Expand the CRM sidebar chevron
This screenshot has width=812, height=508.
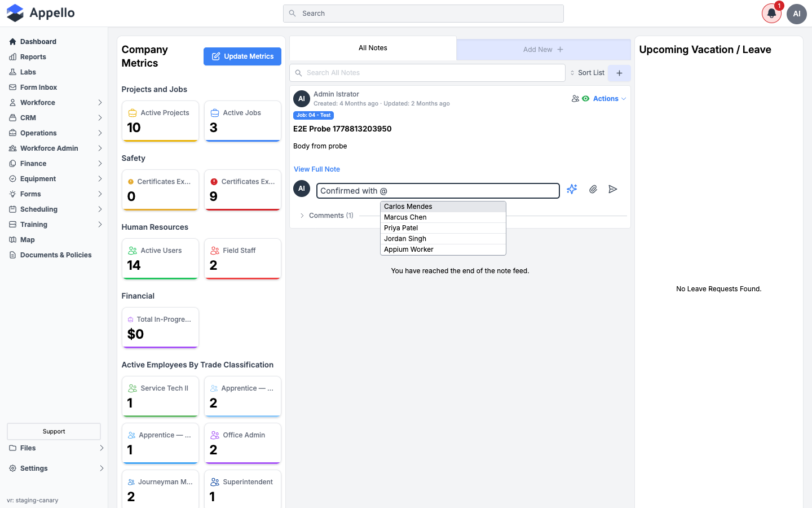[x=100, y=118]
